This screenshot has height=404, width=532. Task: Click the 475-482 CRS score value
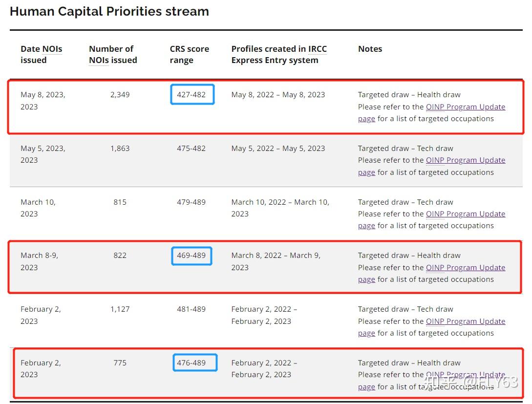[191, 148]
